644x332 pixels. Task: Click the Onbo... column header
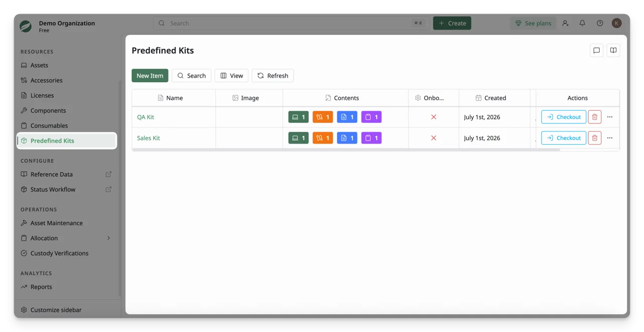click(434, 98)
